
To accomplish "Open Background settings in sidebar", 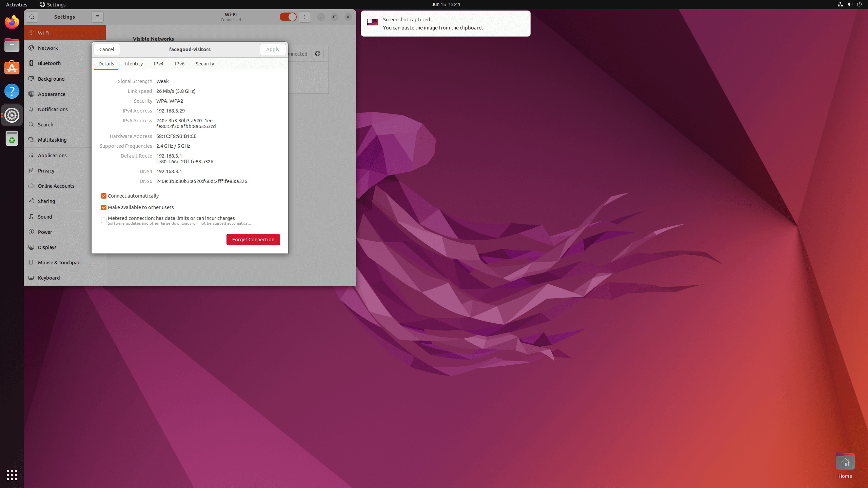I will (58, 79).
